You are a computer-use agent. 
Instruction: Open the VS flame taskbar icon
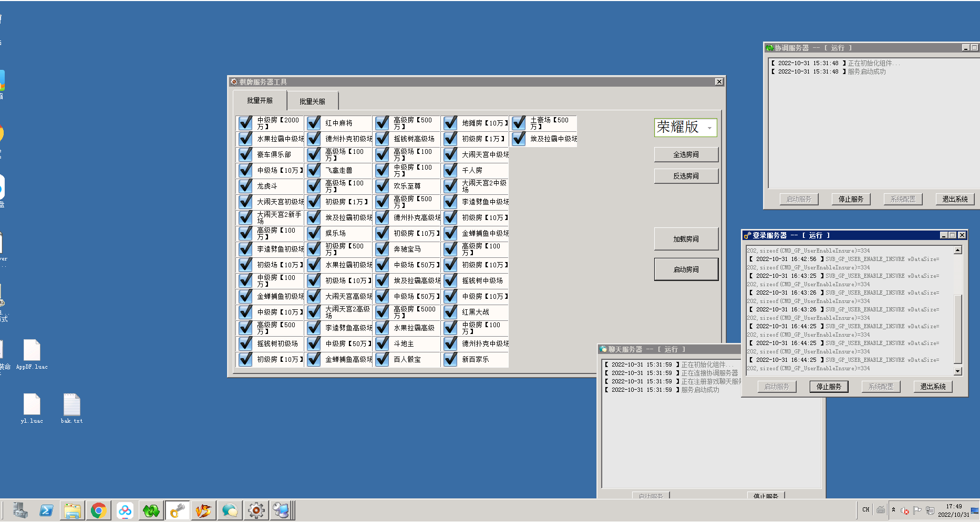pyautogui.click(x=203, y=510)
